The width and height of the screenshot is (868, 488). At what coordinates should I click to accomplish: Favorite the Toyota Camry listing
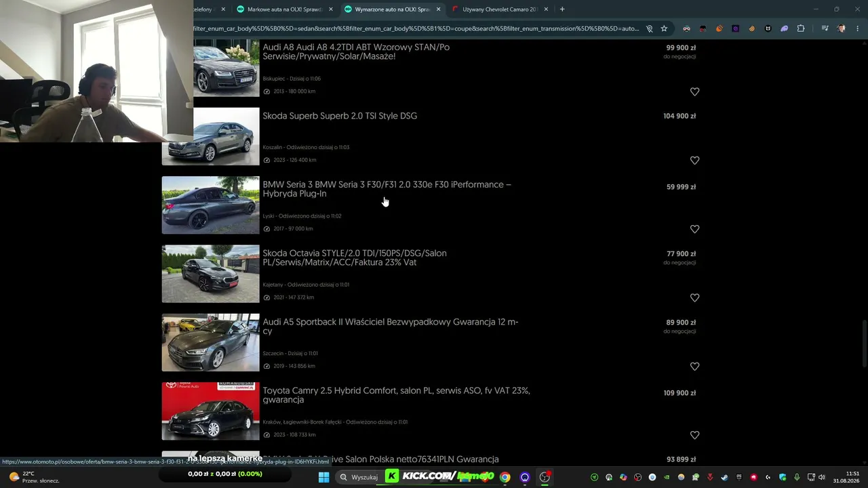pos(694,435)
